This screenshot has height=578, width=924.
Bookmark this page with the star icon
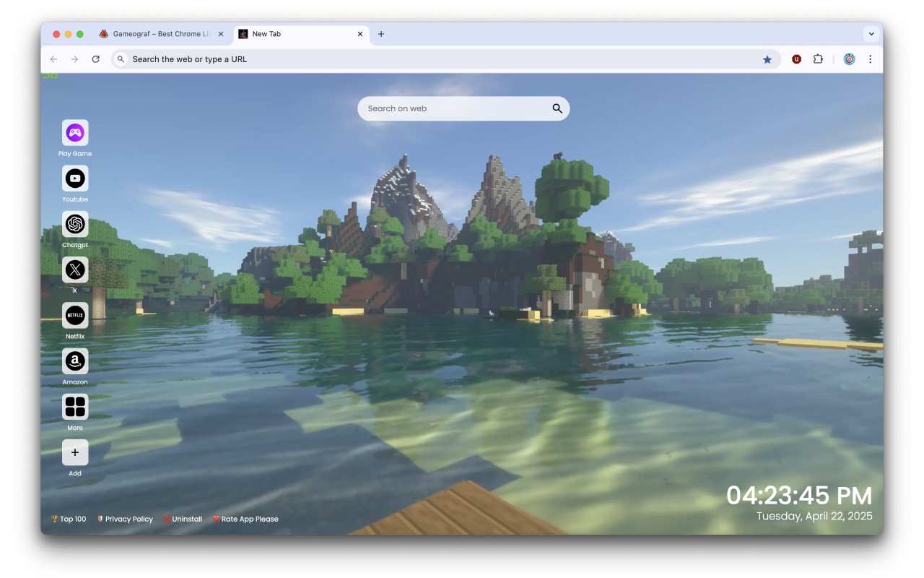767,59
